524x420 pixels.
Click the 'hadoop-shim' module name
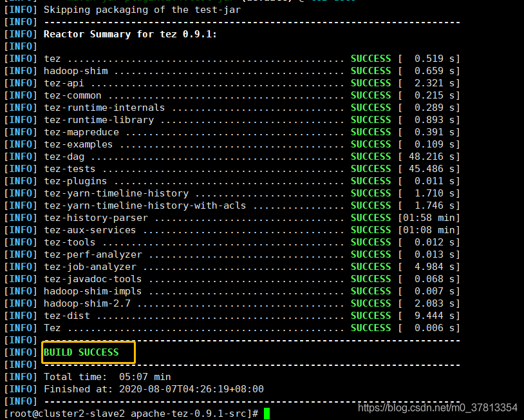(x=76, y=72)
